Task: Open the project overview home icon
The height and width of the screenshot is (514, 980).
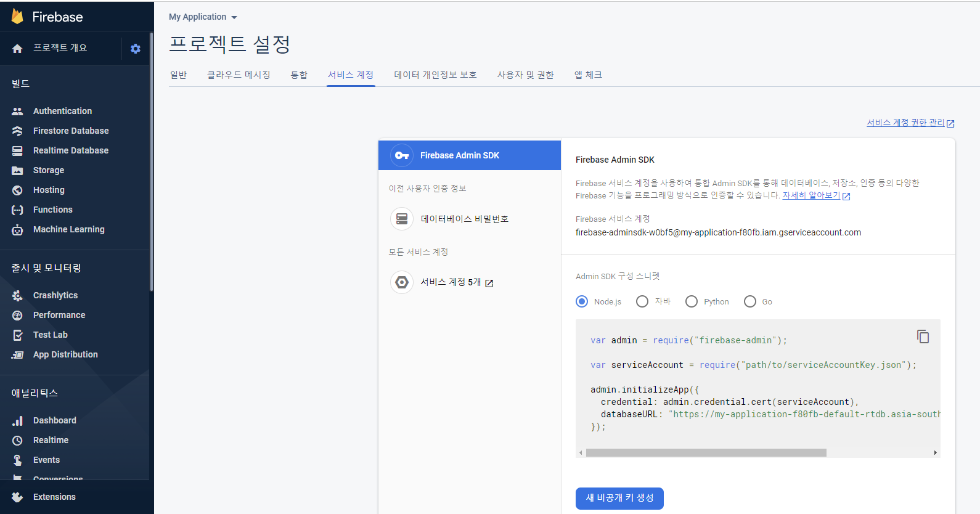Action: tap(17, 48)
